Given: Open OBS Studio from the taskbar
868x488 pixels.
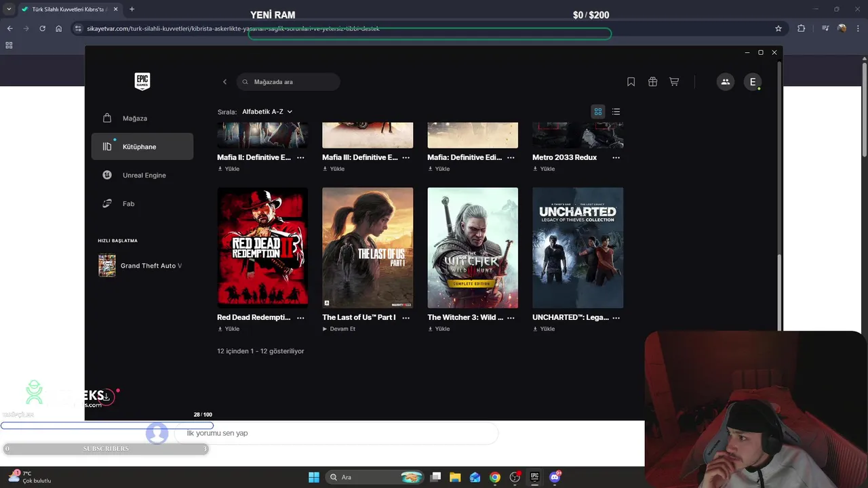Looking at the screenshot, I should pyautogui.click(x=515, y=477).
